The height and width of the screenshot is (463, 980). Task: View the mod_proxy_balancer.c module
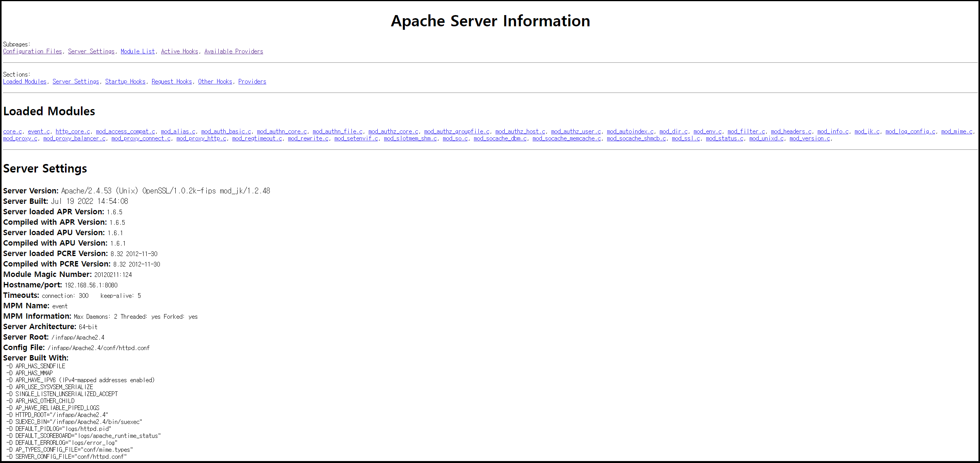coord(74,138)
